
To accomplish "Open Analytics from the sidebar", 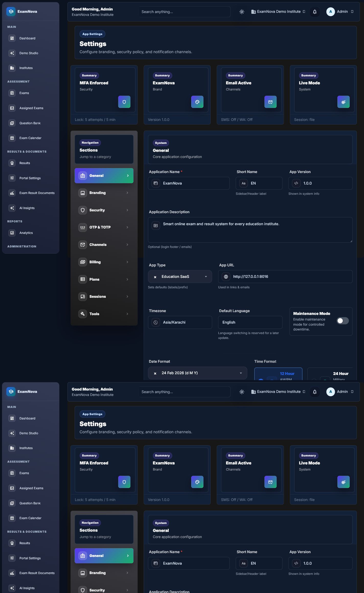I will tap(31, 233).
